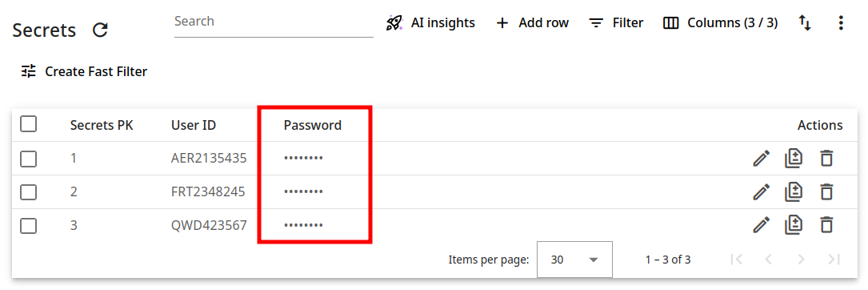
Task: Refresh the Secrets table
Action: click(100, 30)
